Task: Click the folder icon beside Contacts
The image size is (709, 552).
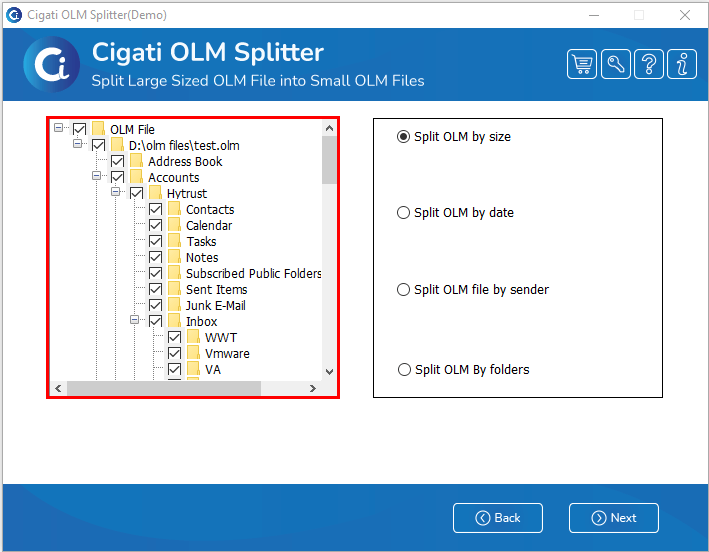Action: [x=174, y=209]
